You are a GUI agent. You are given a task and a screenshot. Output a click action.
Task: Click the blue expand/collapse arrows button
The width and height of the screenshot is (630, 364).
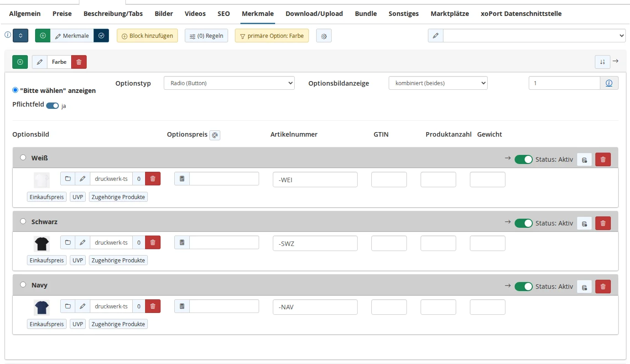(21, 36)
